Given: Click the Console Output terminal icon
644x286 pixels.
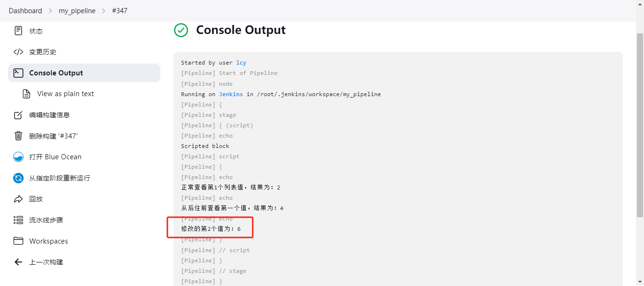Looking at the screenshot, I should 18,73.
